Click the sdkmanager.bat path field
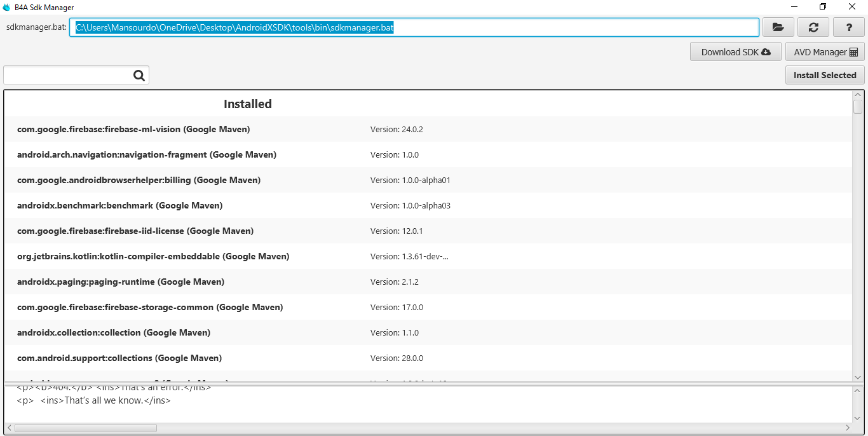This screenshot has height=436, width=868. coord(413,27)
